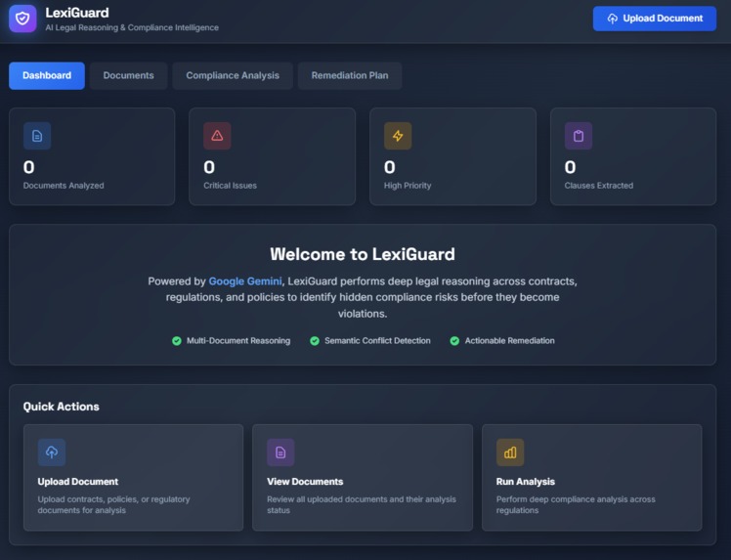Click the Clauses Extracted clipboard icon
Viewport: 731px width, 560px height.
(579, 136)
